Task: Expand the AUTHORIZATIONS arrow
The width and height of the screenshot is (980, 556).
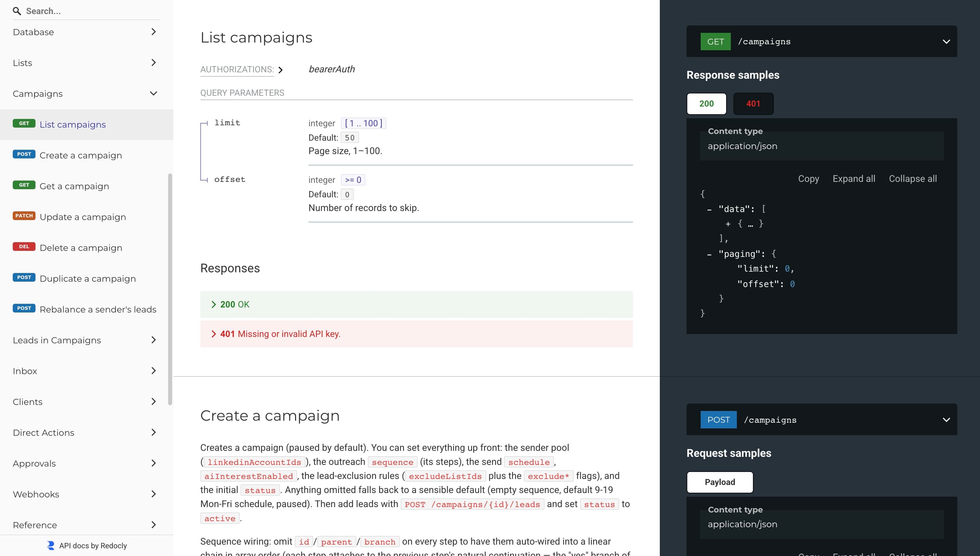Action: pyautogui.click(x=281, y=70)
